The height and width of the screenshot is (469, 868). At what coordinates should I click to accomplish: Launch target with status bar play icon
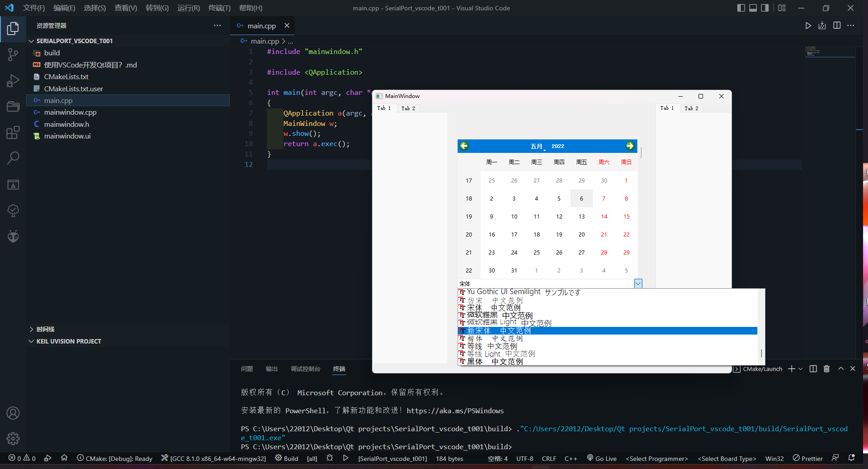tap(345, 458)
